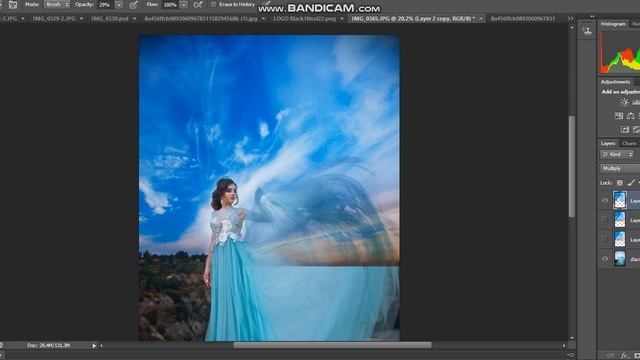This screenshot has height=360, width=640.
Task: Open the Multiply blend mode dropdown
Action: coord(620,169)
